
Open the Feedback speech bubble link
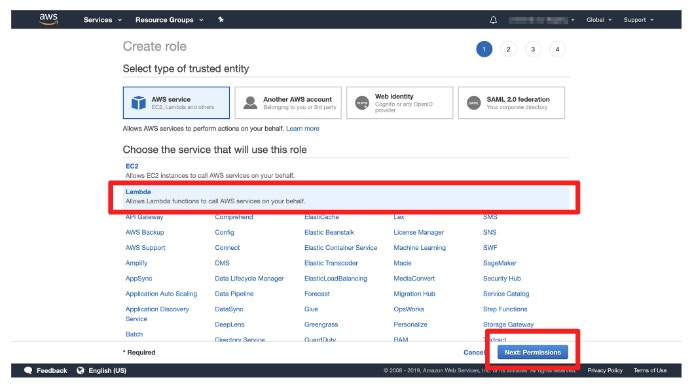coord(46,370)
